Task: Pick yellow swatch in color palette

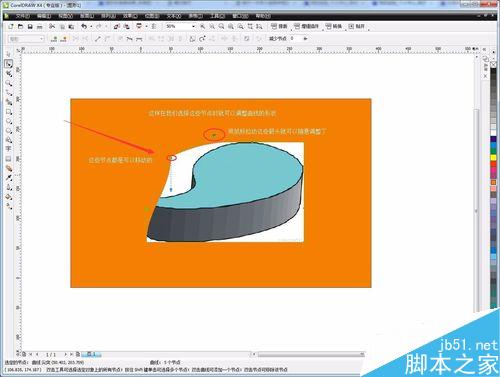Action: click(494, 157)
